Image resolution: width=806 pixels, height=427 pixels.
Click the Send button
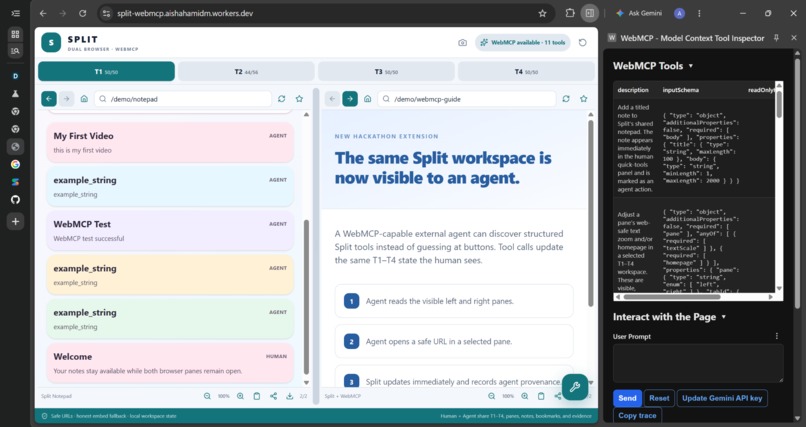[627, 398]
